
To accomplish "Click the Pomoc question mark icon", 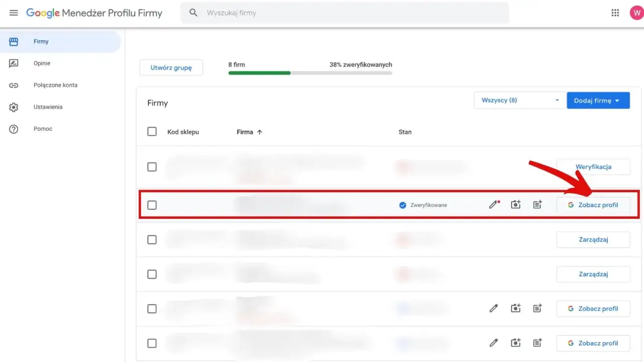I will [x=14, y=129].
